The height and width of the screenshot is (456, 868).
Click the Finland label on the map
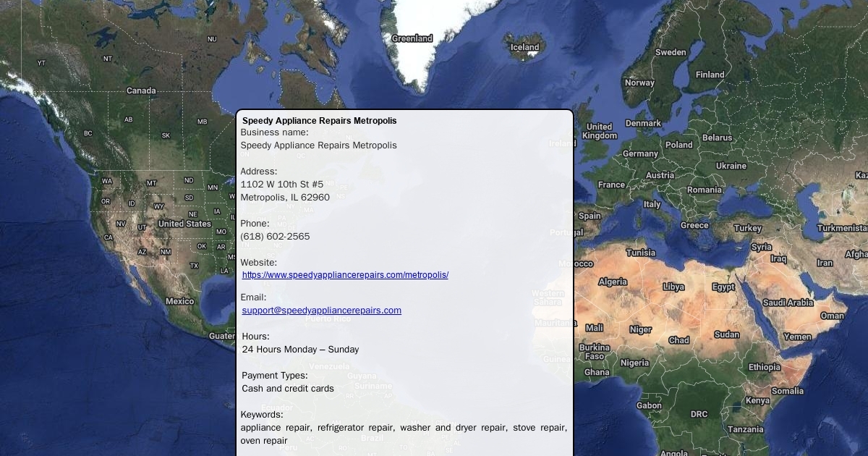click(x=710, y=75)
